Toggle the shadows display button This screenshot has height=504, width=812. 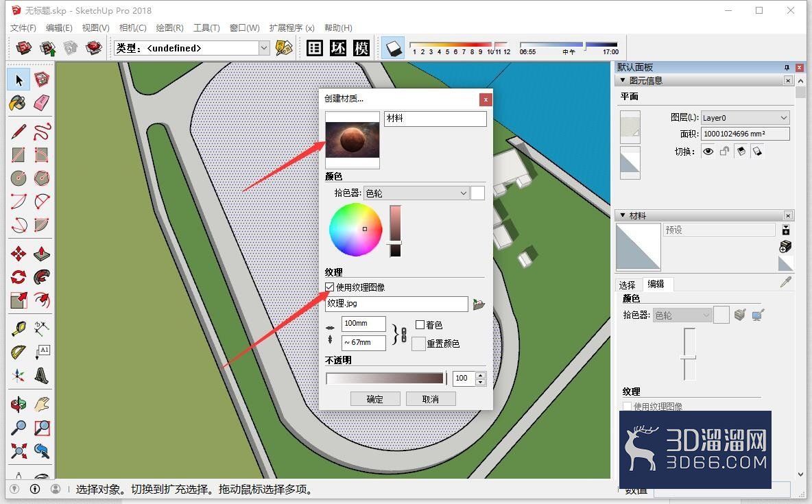click(x=394, y=49)
